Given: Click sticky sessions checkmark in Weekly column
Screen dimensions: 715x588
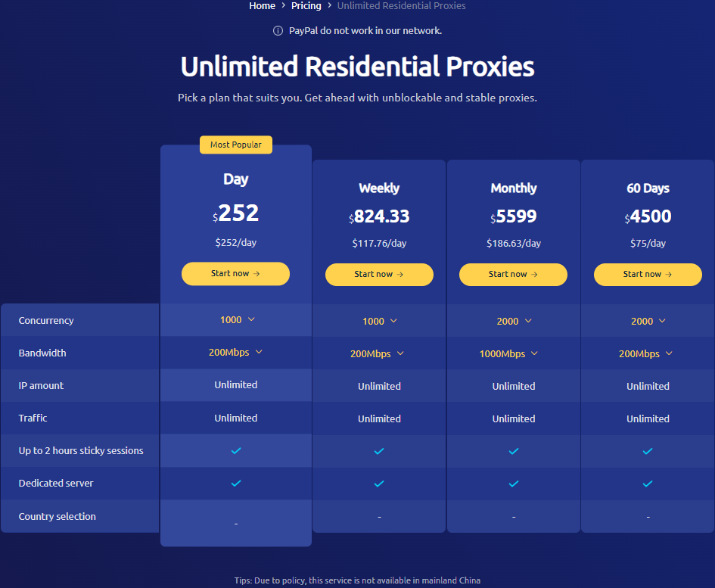Looking at the screenshot, I should (379, 451).
